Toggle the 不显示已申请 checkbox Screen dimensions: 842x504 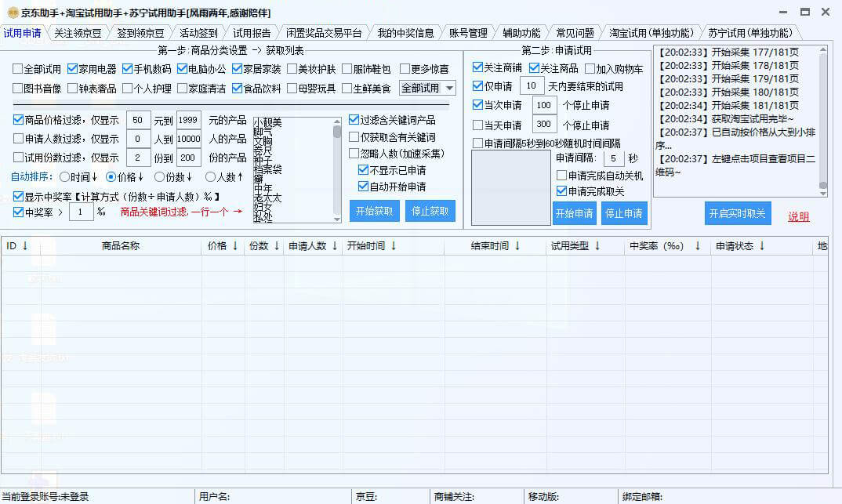pyautogui.click(x=364, y=170)
